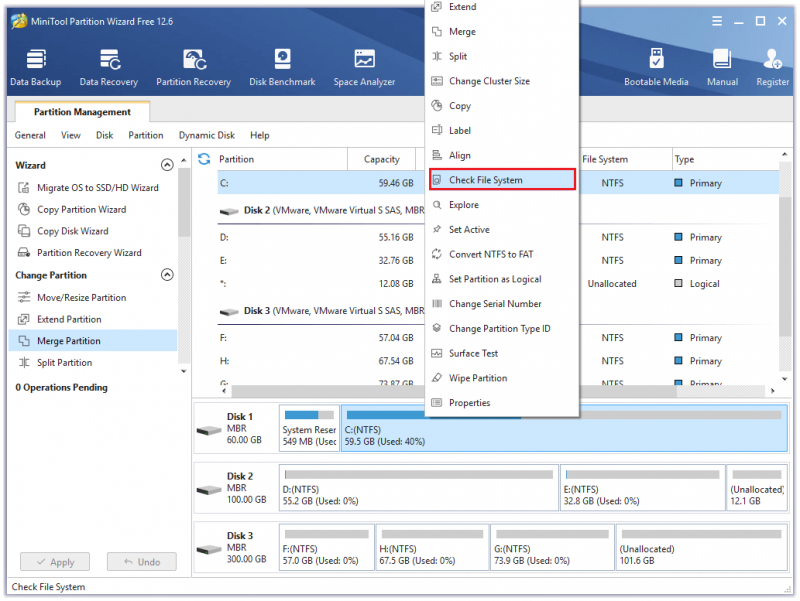Open the hamburger menu in title bar
The width and height of the screenshot is (800, 601).
click(x=717, y=21)
